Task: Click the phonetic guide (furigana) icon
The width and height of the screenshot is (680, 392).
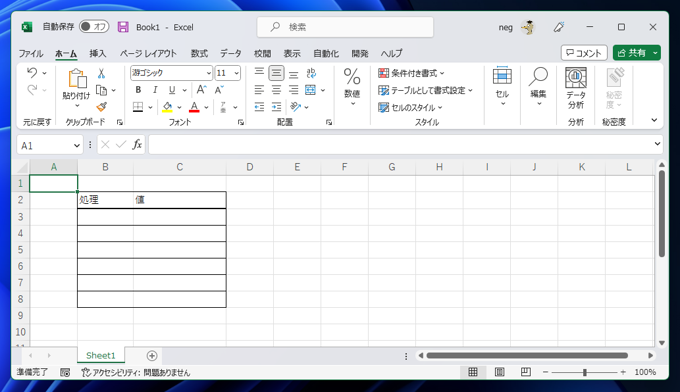Action: 223,107
